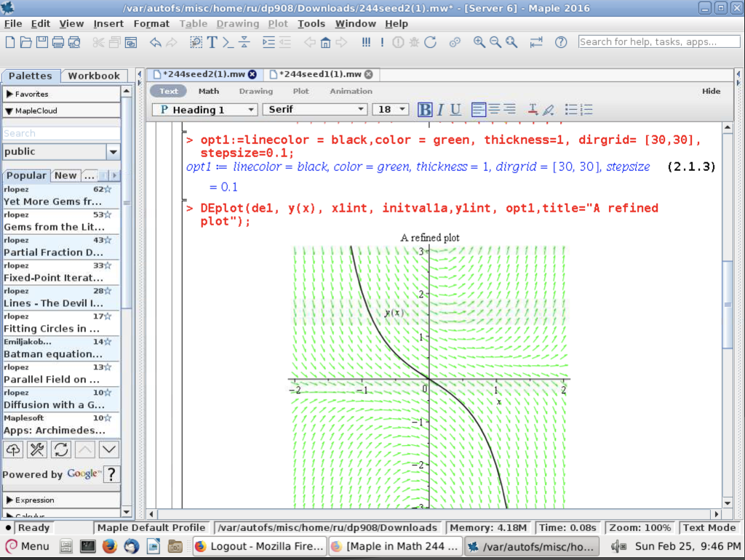Open the toolbar Help question mark icon
Screen dimensions: 745x560
[560, 42]
